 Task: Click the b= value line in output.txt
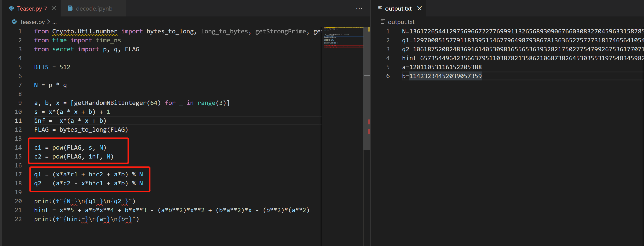click(x=441, y=76)
